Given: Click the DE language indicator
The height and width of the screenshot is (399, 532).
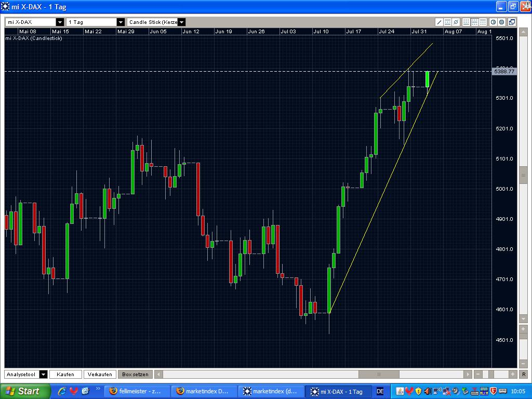Looking at the screenshot, I should (x=380, y=391).
